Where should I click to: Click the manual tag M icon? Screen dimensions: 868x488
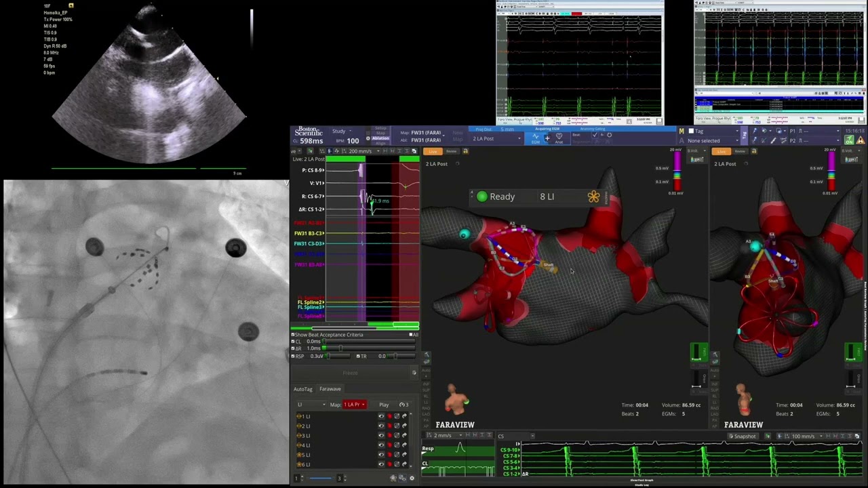coord(682,131)
